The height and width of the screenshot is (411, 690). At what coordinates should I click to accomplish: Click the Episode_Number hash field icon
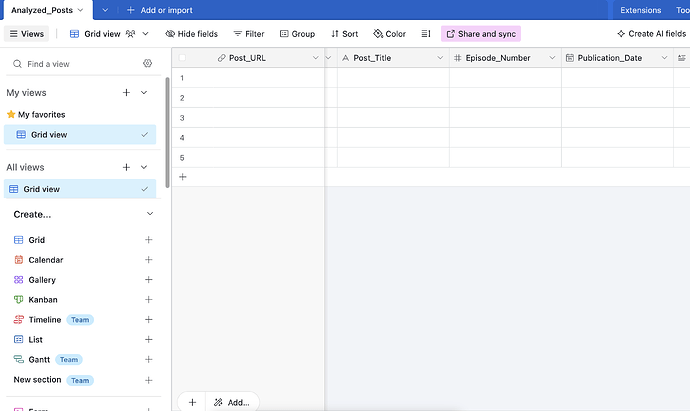458,58
